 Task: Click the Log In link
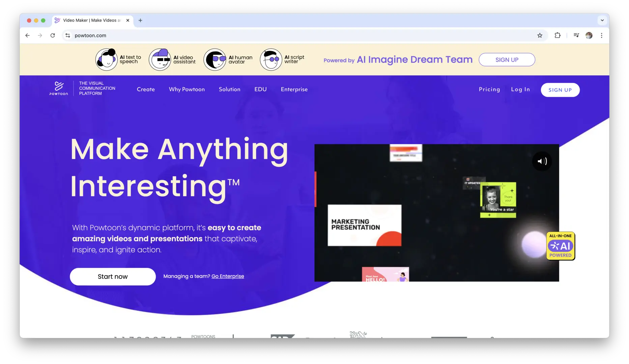pyautogui.click(x=520, y=89)
